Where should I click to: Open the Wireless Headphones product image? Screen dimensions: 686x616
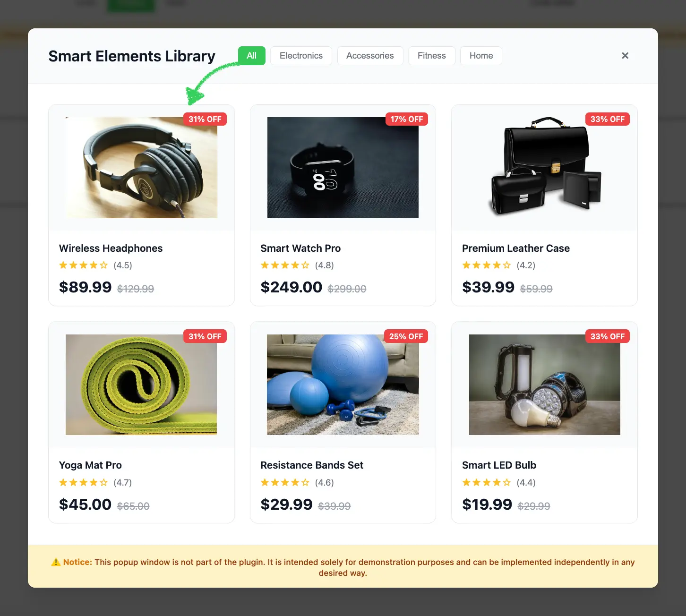point(141,168)
